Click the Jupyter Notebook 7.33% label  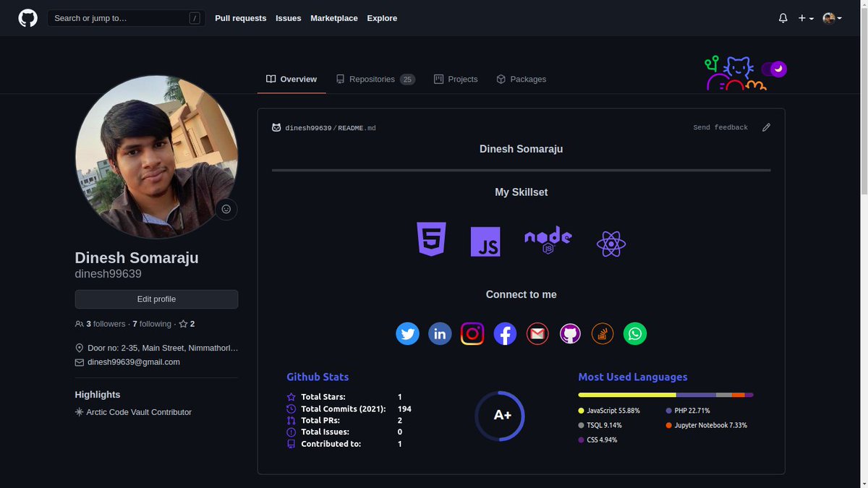coord(711,425)
